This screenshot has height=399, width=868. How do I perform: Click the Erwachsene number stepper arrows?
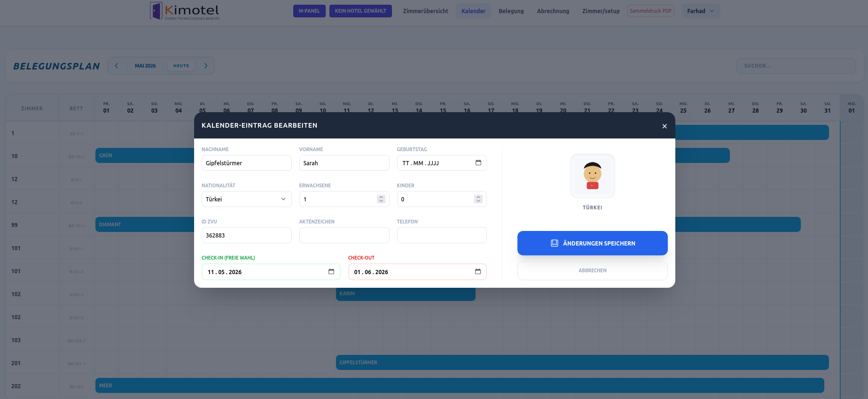pos(381,199)
